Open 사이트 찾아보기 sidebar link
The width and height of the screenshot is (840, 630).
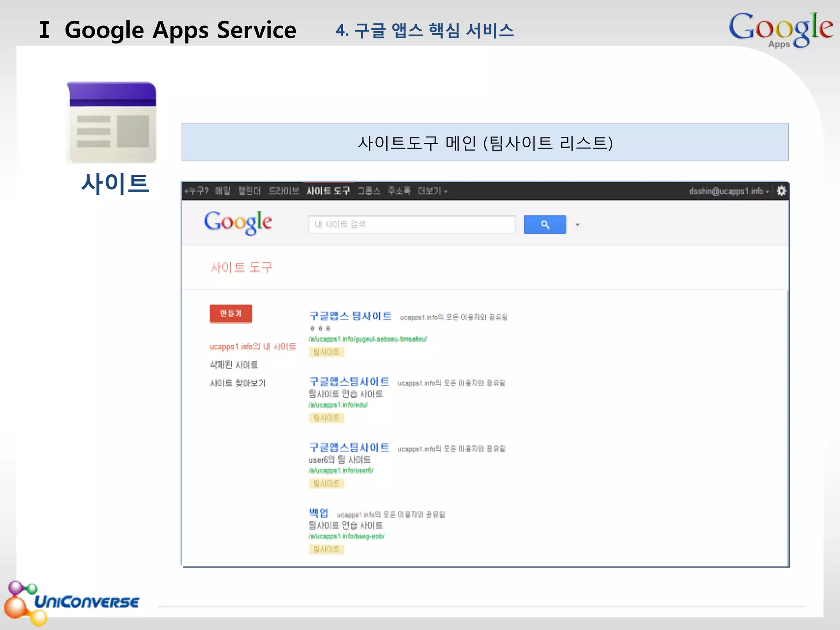(x=237, y=383)
